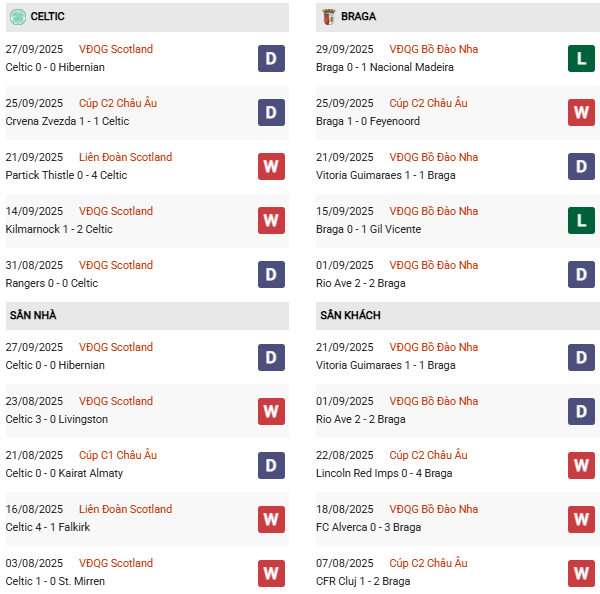Click the D badge for Celtic vs Kairat Almaty
The image size is (600, 594).
click(x=271, y=465)
